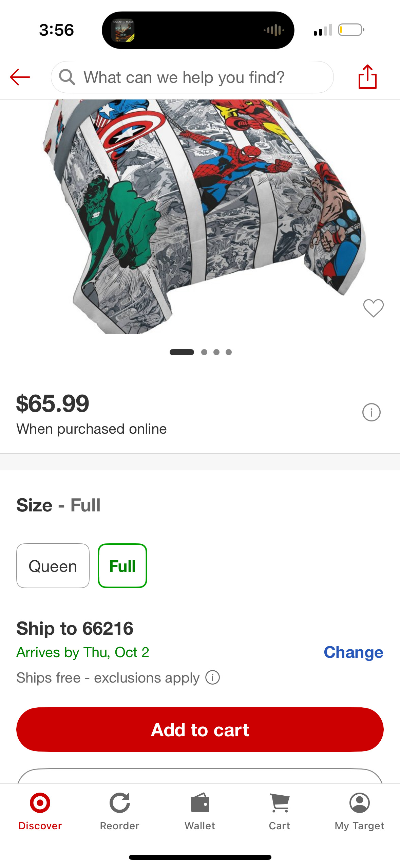Open the Discover tab

[x=40, y=811]
